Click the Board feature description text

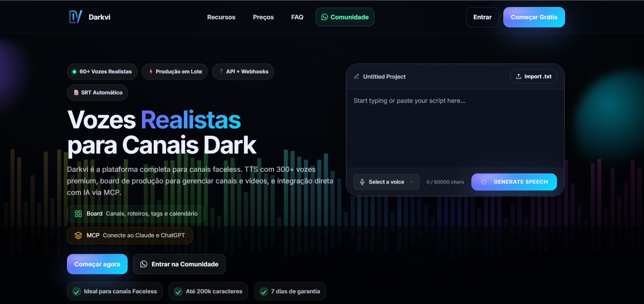[x=152, y=214]
